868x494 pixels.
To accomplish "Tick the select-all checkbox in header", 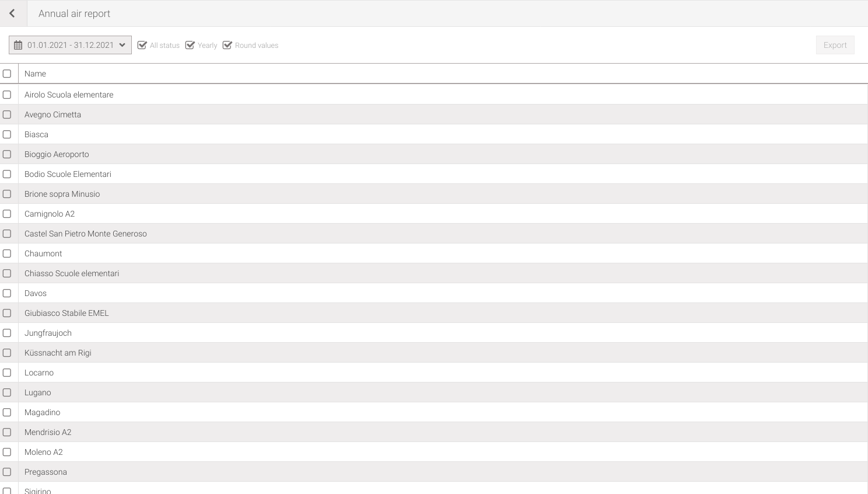I will pos(7,74).
